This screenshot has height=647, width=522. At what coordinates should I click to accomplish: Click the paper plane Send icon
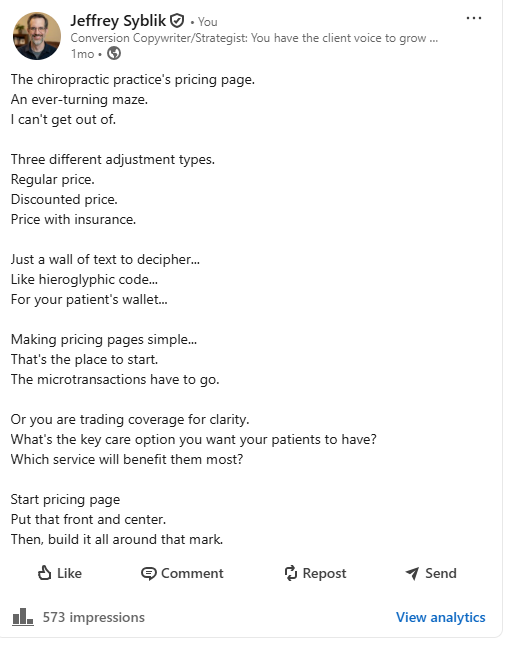412,573
